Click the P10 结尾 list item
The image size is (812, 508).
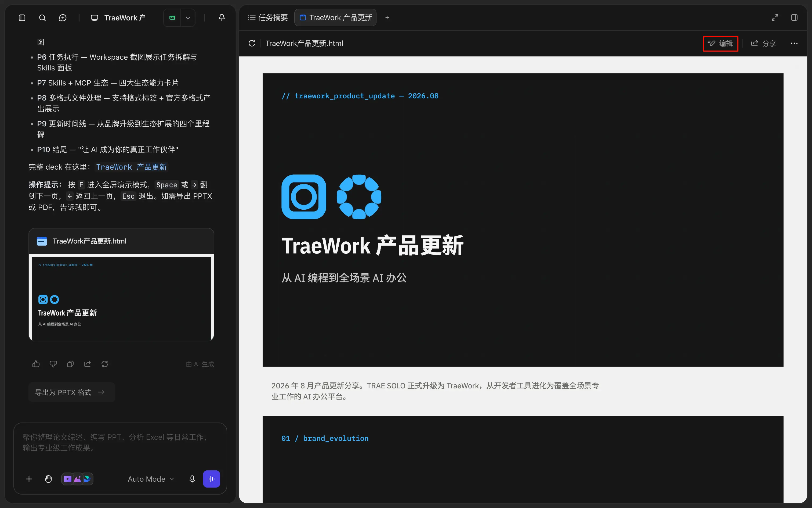click(x=107, y=149)
